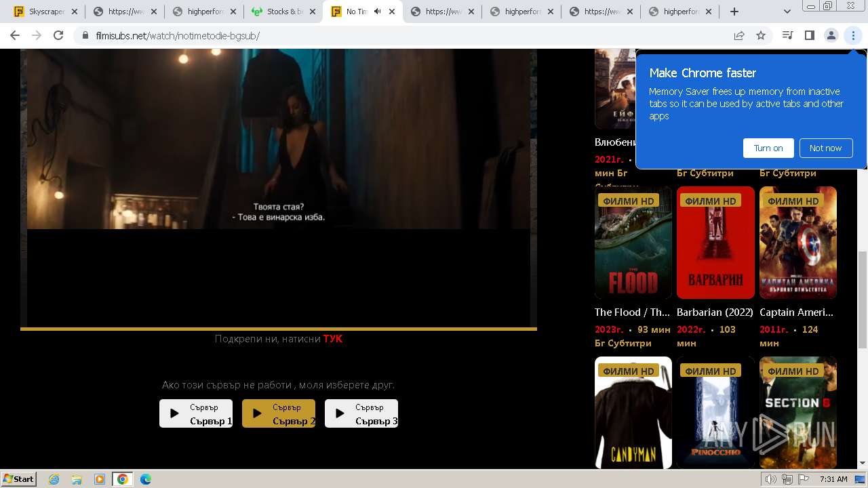
Task: Open a new tab with the plus icon
Action: [734, 12]
